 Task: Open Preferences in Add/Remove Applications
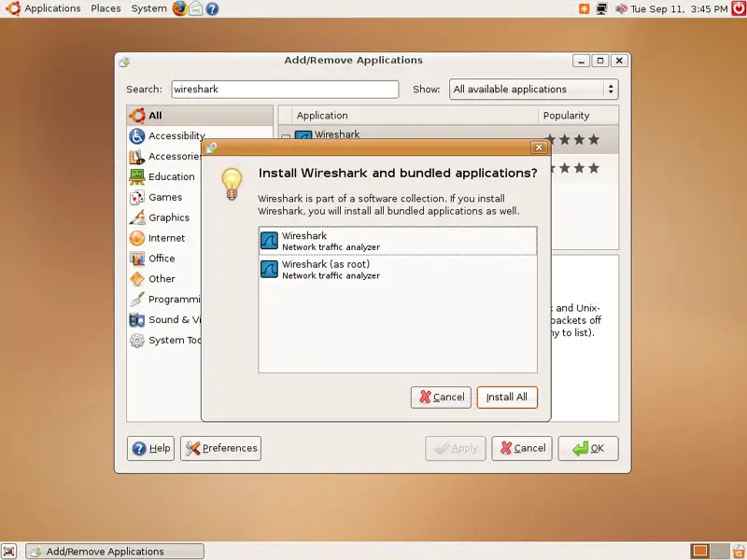click(x=220, y=449)
